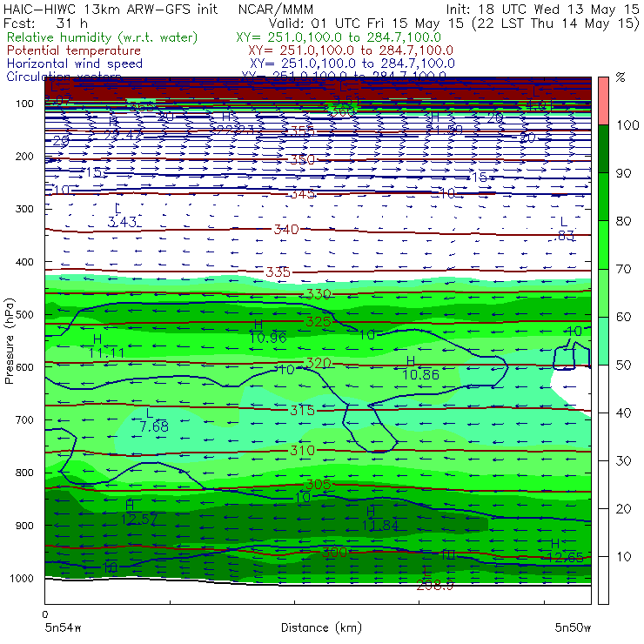Click the wind minimum value '3.43'
644x644 pixels.
pos(122,222)
